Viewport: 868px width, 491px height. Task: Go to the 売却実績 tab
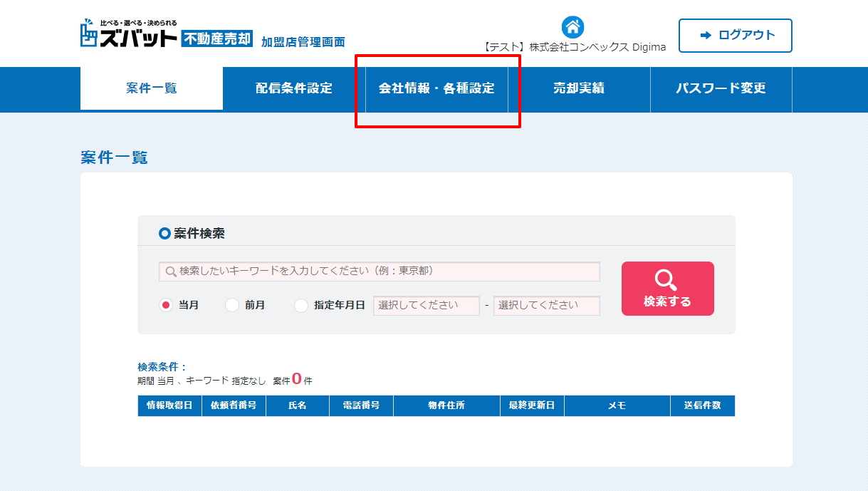click(579, 89)
